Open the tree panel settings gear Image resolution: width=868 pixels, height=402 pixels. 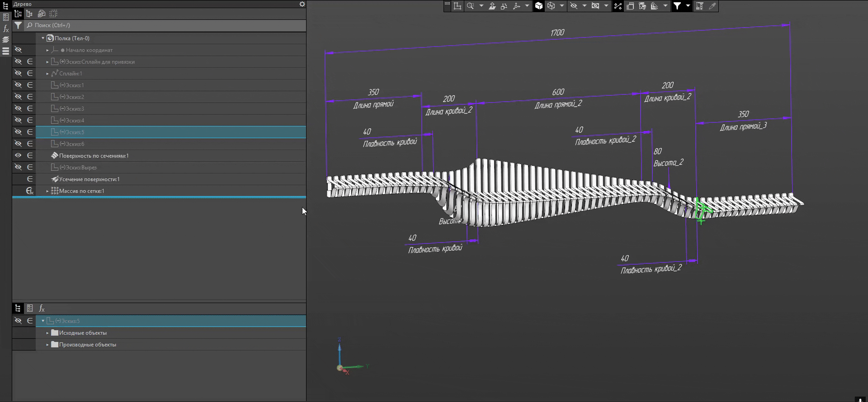302,4
